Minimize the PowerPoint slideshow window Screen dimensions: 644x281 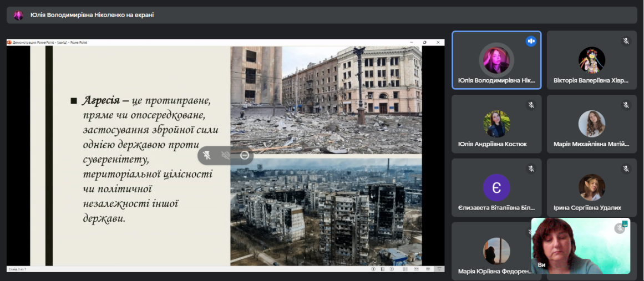tap(412, 42)
